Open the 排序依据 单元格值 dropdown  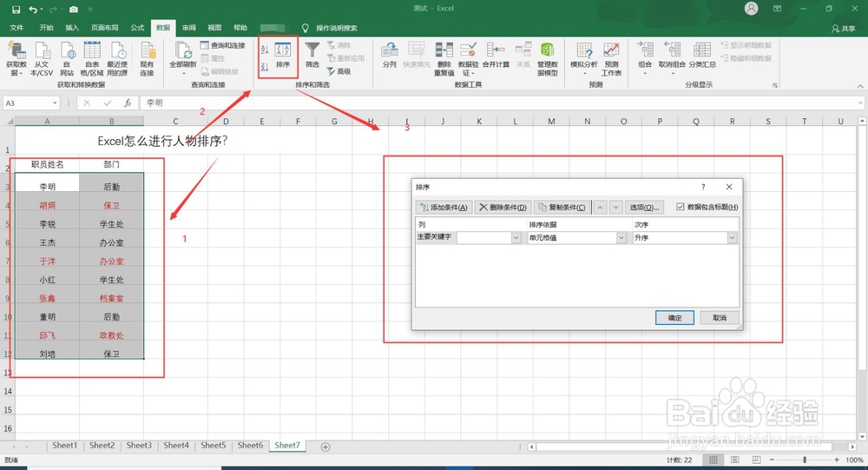pos(621,238)
